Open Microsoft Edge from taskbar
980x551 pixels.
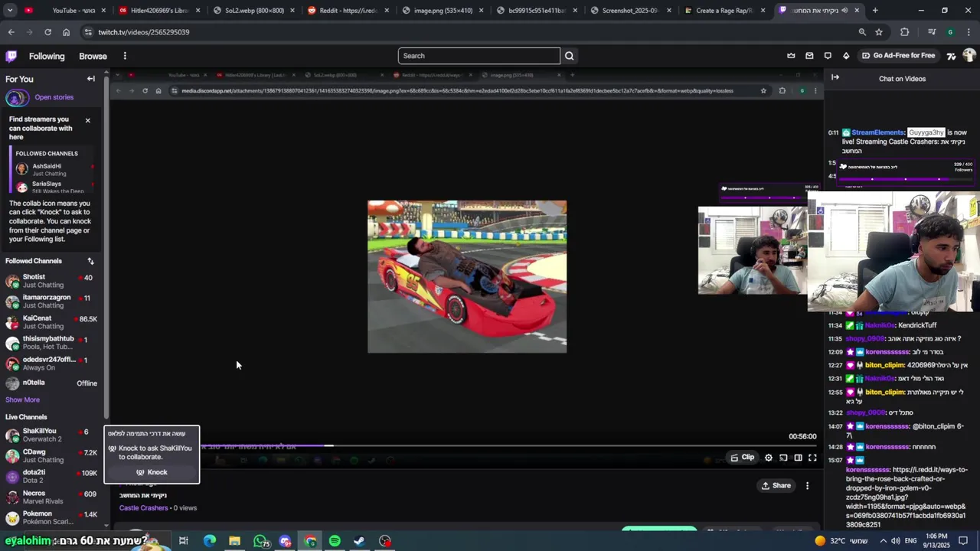(209, 541)
